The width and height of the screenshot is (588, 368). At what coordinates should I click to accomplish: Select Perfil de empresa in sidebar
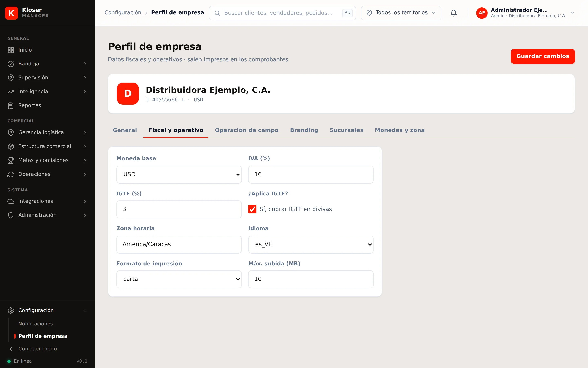click(43, 336)
